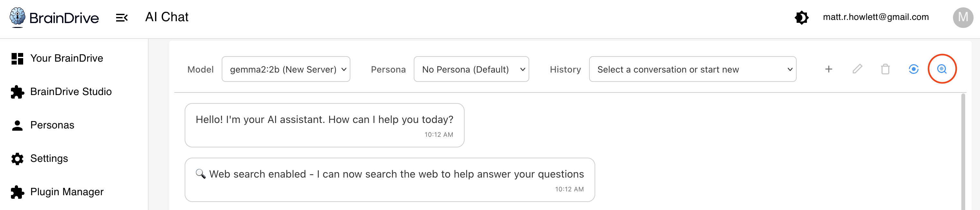Click the Plugin Manager puzzle icon
Screen dimensions: 980x210
pyautogui.click(x=17, y=192)
